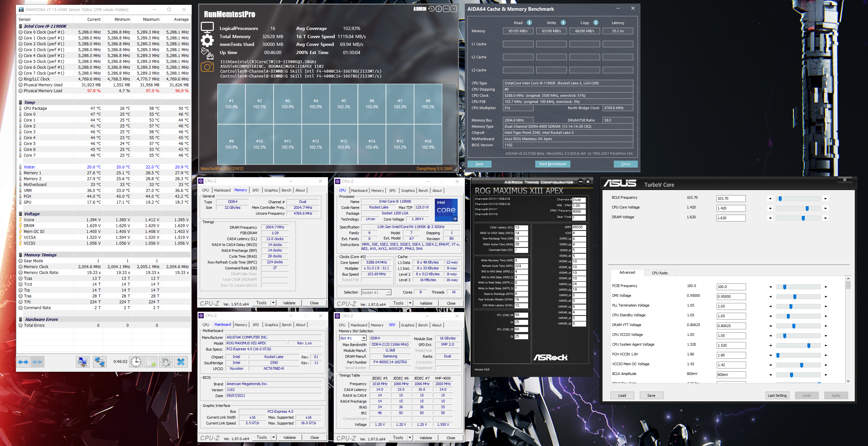Click the RunMemtestPro info icon
Viewport: 868px width, 446px height.
click(x=438, y=9)
